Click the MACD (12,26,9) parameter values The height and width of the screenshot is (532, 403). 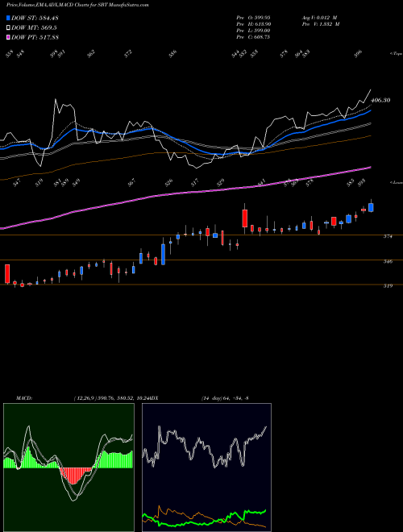pos(110,398)
